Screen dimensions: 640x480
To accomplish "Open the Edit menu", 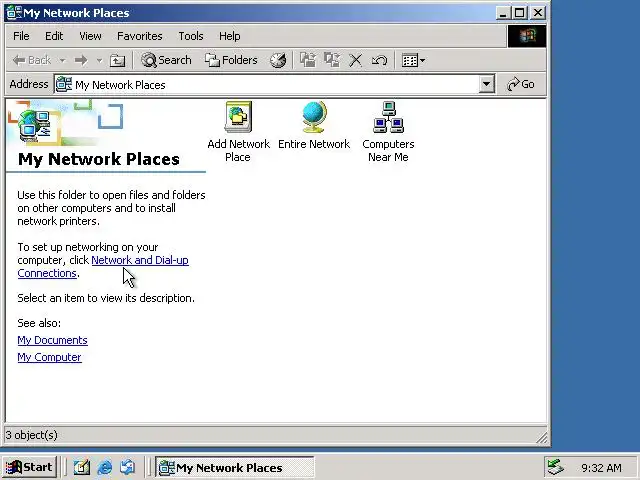I will pyautogui.click(x=54, y=36).
